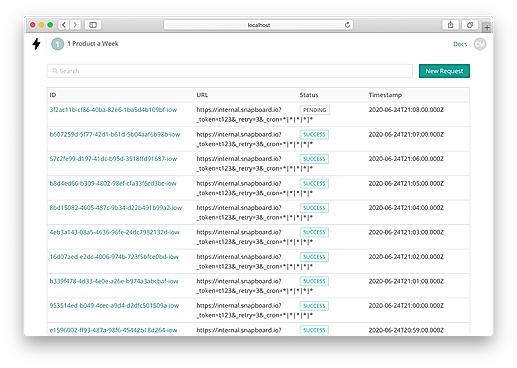The width and height of the screenshot is (517, 368).
Task: Click SUCCESS badge for 21:07:00 row
Action: 314,135
